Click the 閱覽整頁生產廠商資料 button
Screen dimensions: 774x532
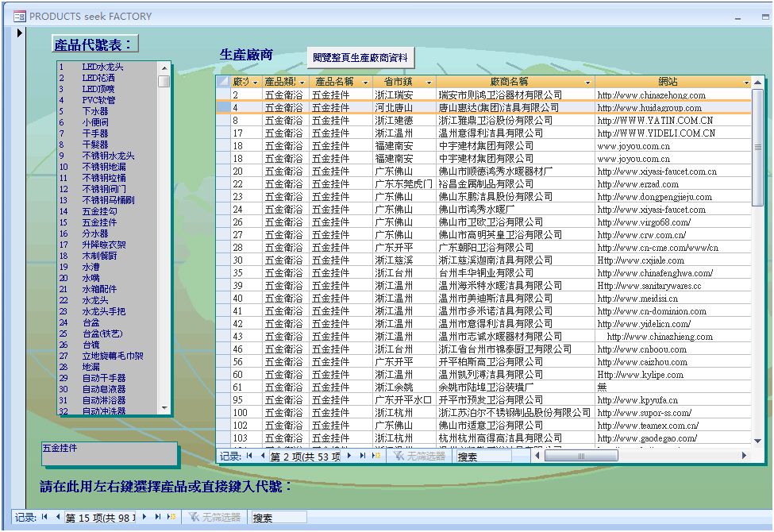click(360, 58)
